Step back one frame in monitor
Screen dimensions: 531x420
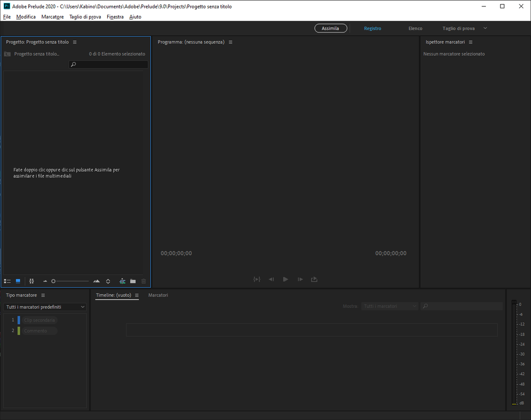271,279
